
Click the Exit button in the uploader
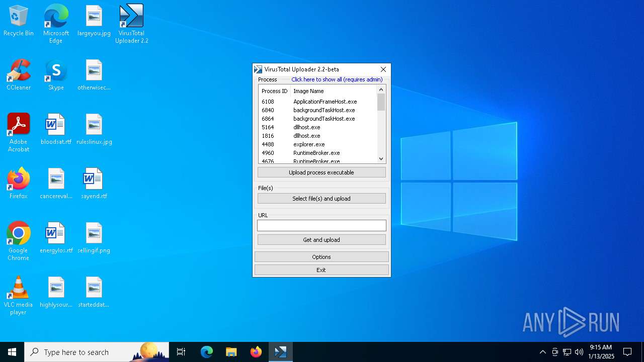(x=321, y=270)
